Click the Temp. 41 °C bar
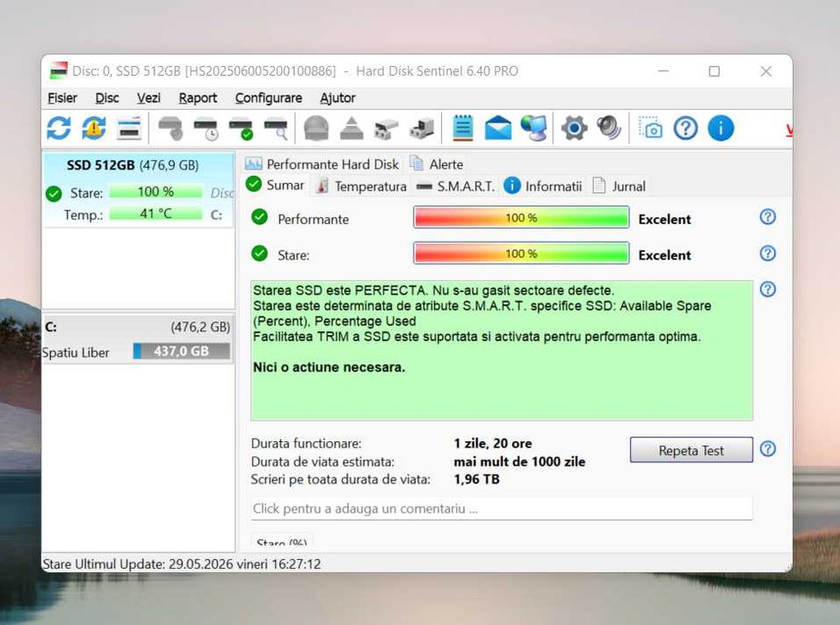 (x=156, y=214)
